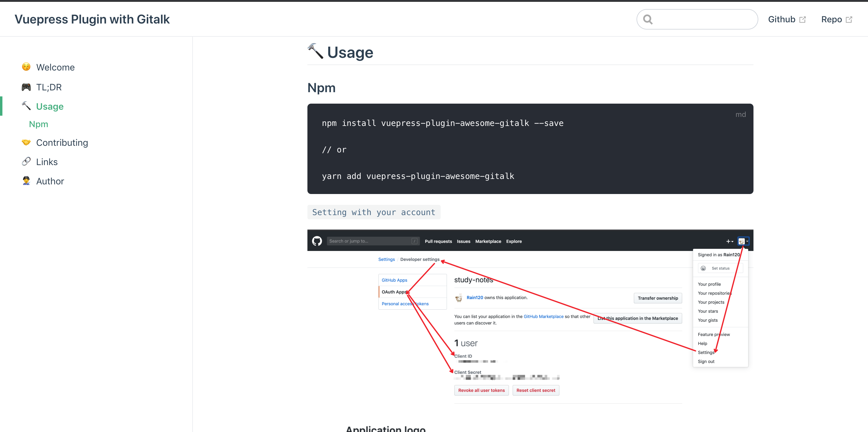Select Personal access tokens in the sidebar
This screenshot has width=868, height=432.
tap(405, 303)
